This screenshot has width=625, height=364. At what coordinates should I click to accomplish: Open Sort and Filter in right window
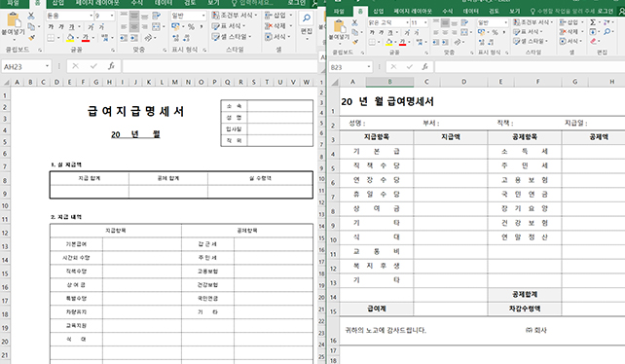tap(607, 22)
